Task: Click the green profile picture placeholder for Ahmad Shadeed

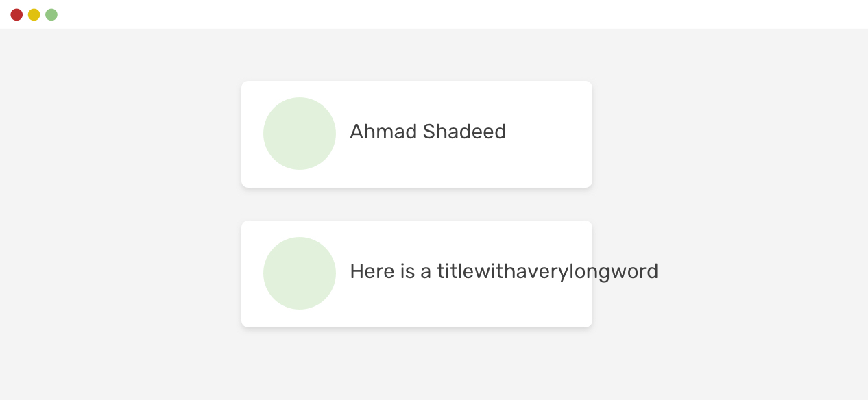Action: [x=300, y=134]
